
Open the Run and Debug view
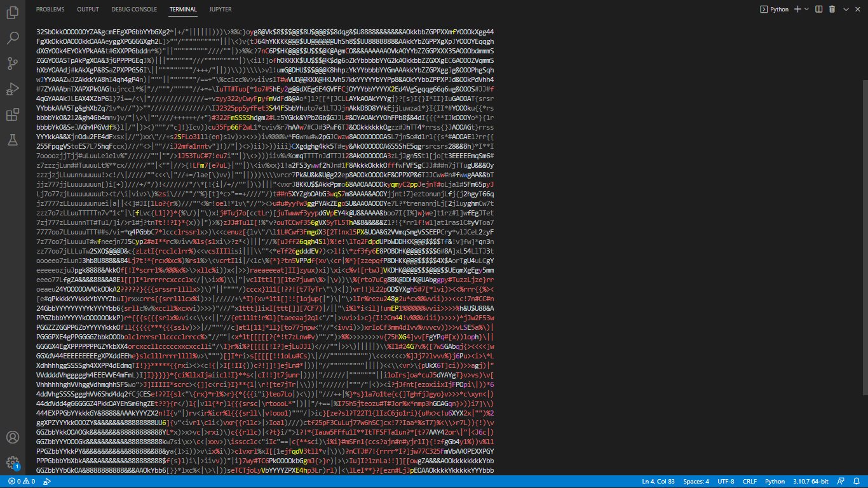pos(12,88)
